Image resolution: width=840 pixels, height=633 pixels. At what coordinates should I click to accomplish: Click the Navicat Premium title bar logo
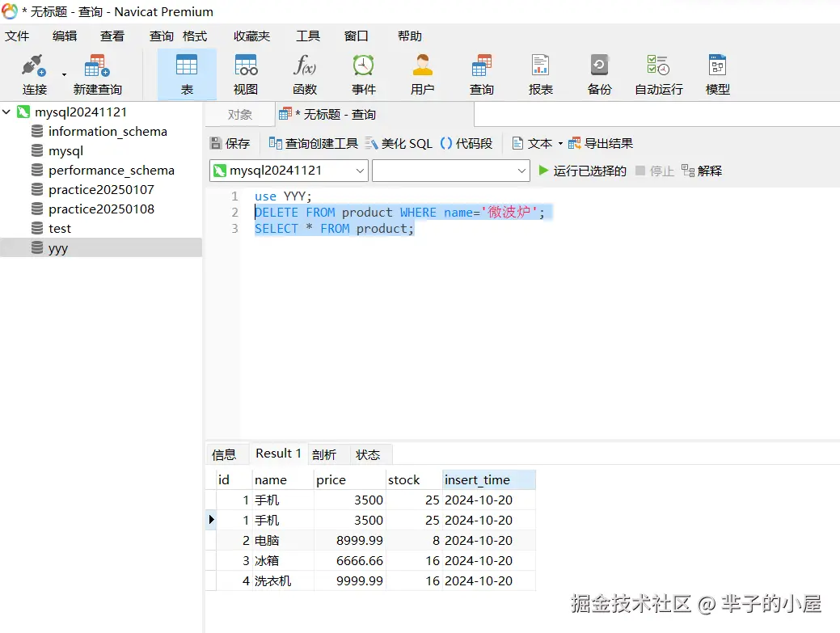10,11
